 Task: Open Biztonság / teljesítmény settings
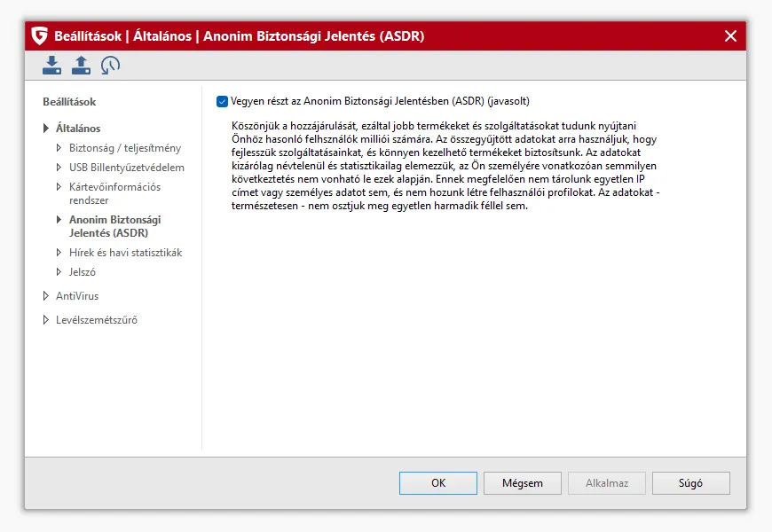click(124, 148)
